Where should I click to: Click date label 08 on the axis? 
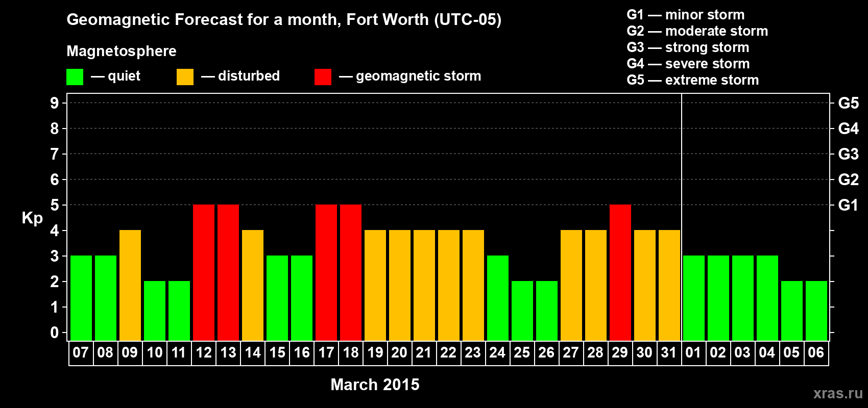105,352
